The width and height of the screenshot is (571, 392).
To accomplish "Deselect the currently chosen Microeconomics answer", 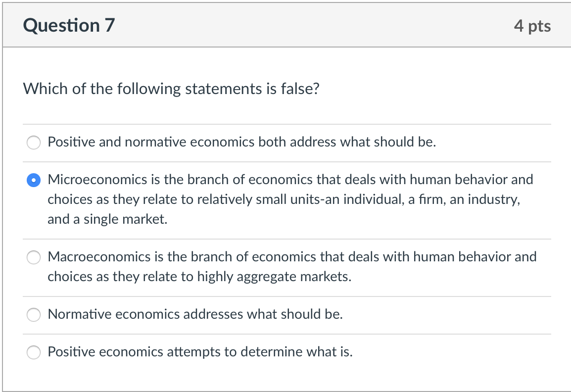I will click(33, 180).
